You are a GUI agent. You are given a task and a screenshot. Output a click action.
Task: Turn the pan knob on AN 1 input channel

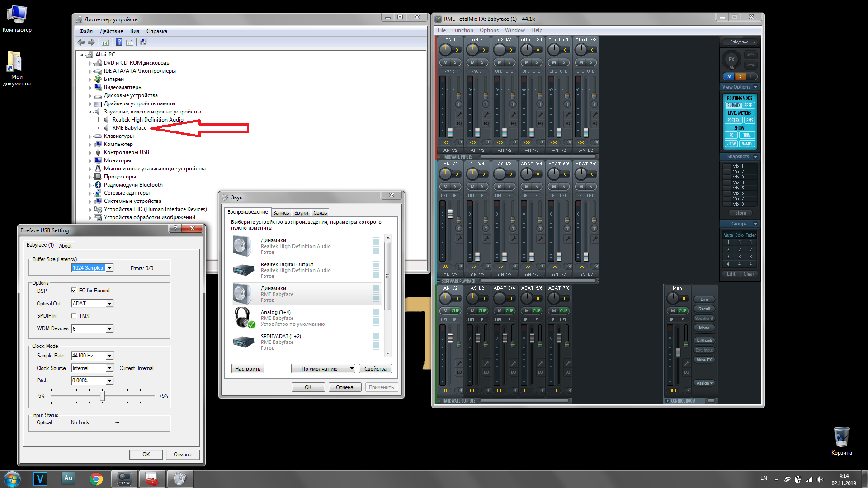(445, 49)
